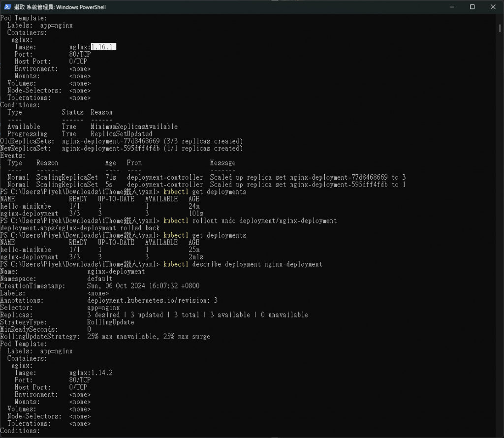Click the kubectl describe deployment command
The height and width of the screenshot is (438, 504).
(x=243, y=264)
